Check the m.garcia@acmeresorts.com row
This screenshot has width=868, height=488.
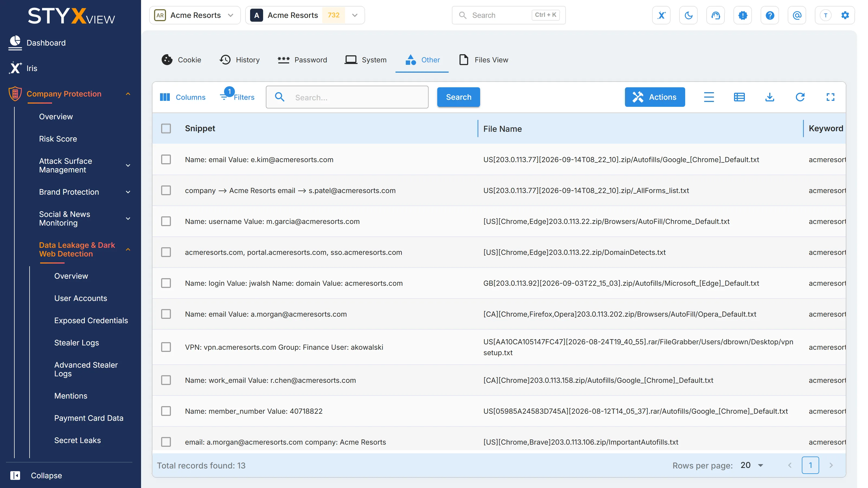tap(166, 221)
